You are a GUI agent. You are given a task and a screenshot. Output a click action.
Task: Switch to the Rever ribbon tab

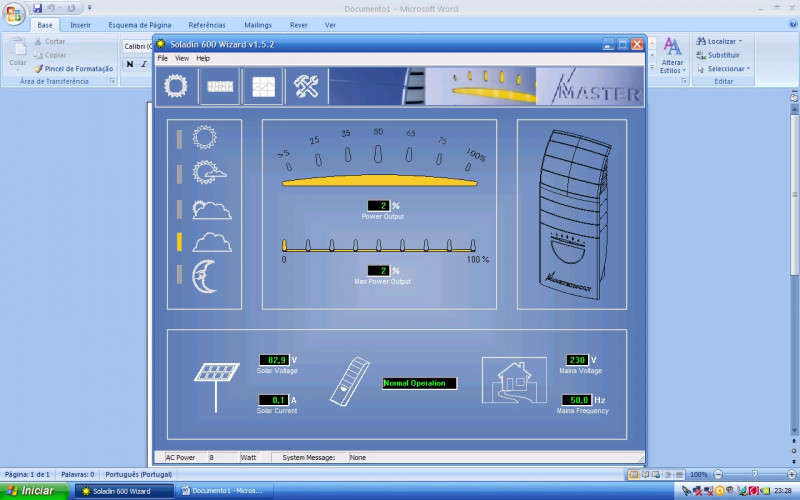point(298,25)
